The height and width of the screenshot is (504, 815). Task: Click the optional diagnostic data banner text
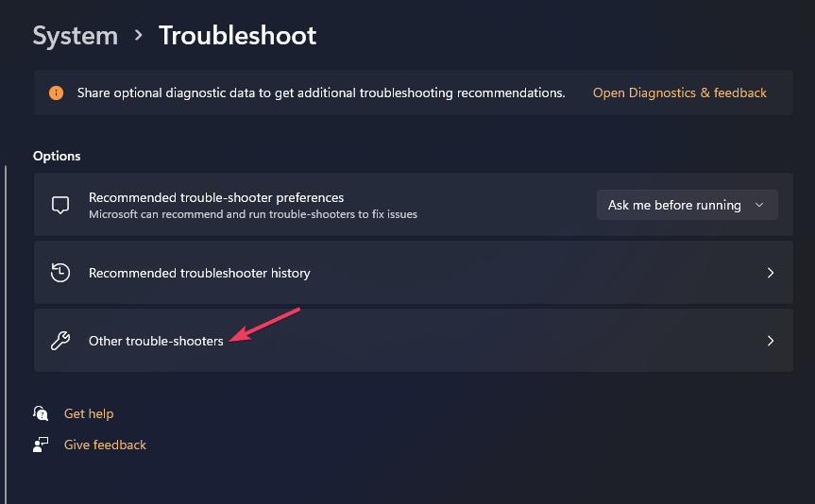tap(321, 92)
